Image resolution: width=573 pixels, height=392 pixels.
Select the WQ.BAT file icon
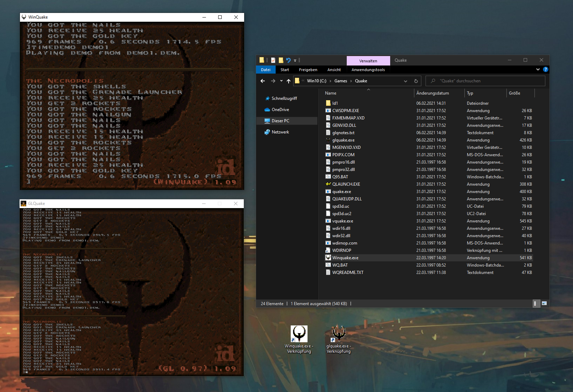[328, 265]
